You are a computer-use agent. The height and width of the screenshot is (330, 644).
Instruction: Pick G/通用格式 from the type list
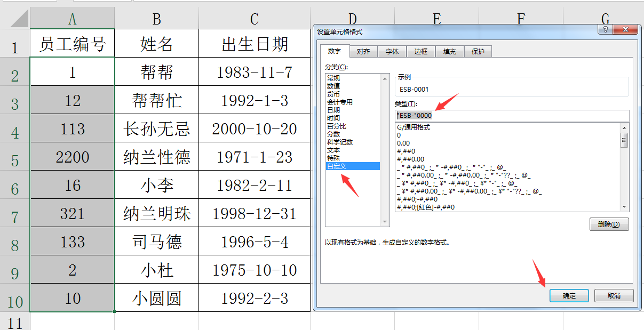tap(507, 127)
